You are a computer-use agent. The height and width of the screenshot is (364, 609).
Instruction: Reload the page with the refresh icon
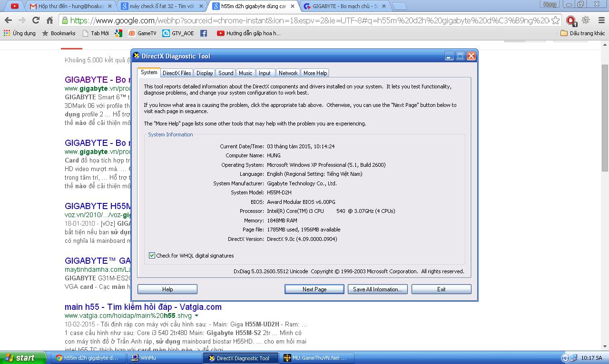click(x=36, y=20)
